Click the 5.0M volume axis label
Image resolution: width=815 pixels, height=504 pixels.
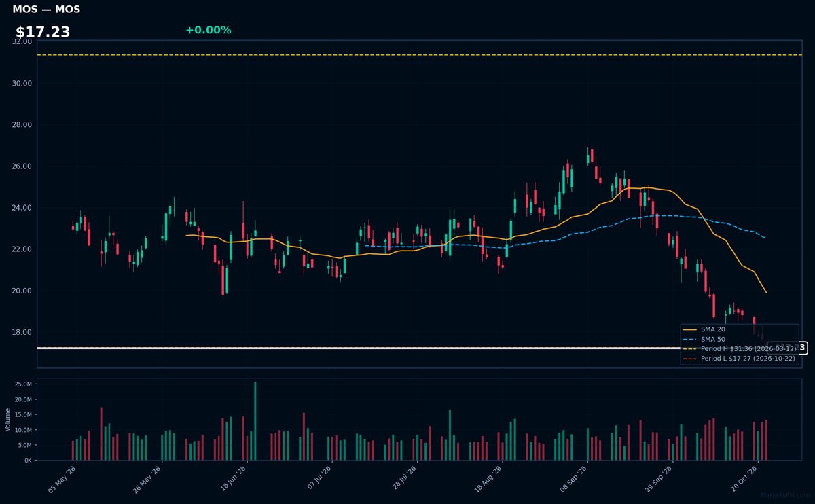(x=25, y=445)
